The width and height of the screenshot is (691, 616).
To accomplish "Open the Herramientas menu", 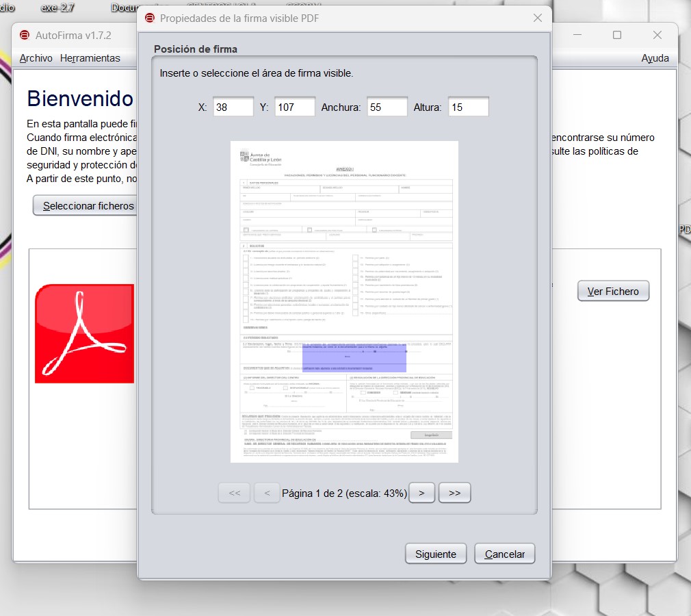I will [x=90, y=58].
